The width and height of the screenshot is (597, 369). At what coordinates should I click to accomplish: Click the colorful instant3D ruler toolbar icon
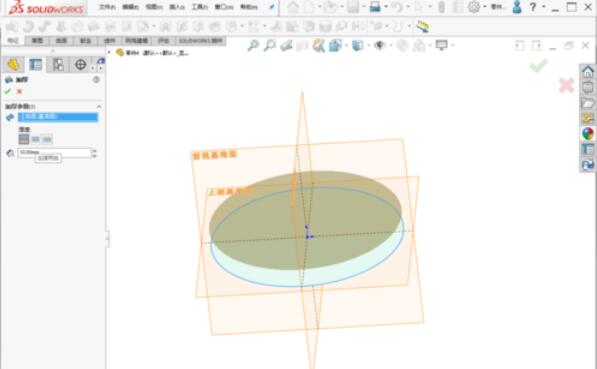422,26
